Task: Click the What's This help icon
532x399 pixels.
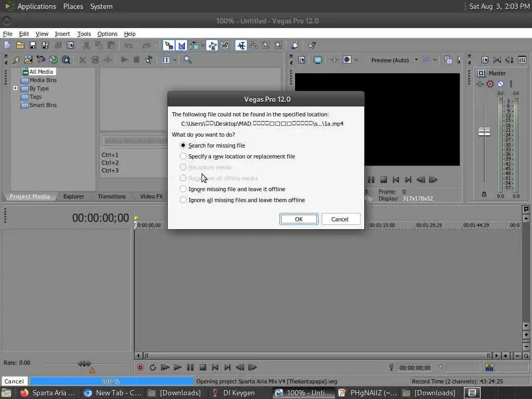Action: 312,46
